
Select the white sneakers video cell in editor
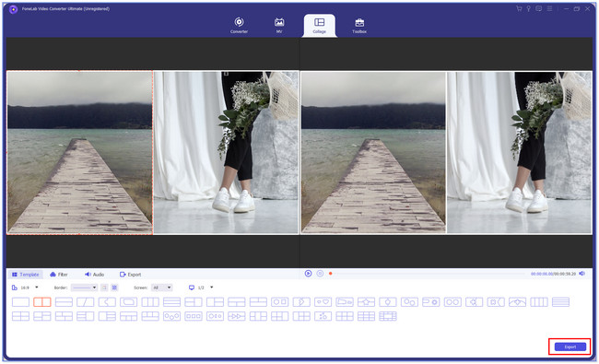pos(226,152)
